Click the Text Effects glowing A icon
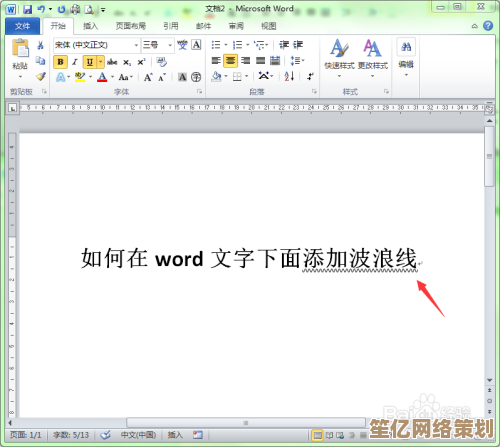Screen dimensions: 500x447 60,77
